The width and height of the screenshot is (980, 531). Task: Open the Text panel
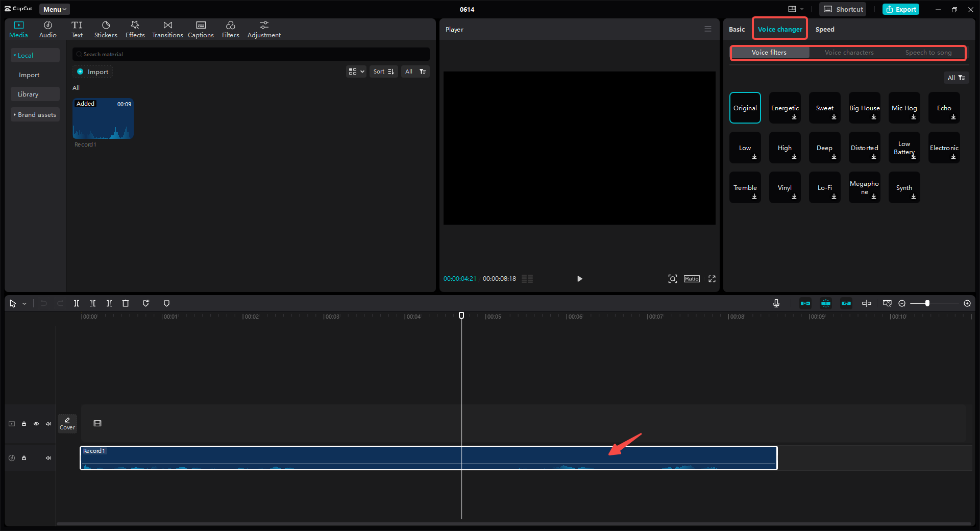pos(77,30)
